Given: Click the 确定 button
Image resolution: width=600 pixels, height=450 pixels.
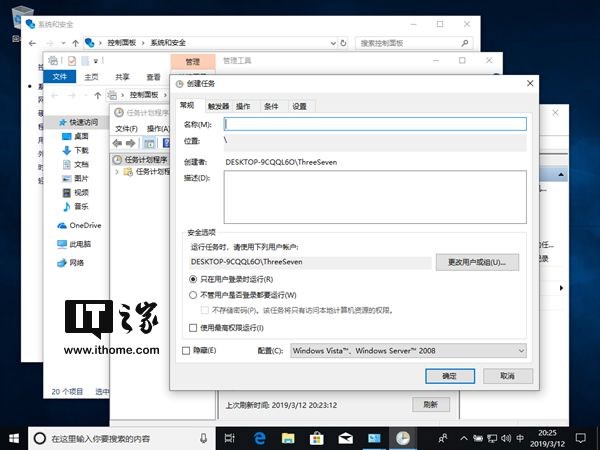Looking at the screenshot, I should pyautogui.click(x=450, y=376).
